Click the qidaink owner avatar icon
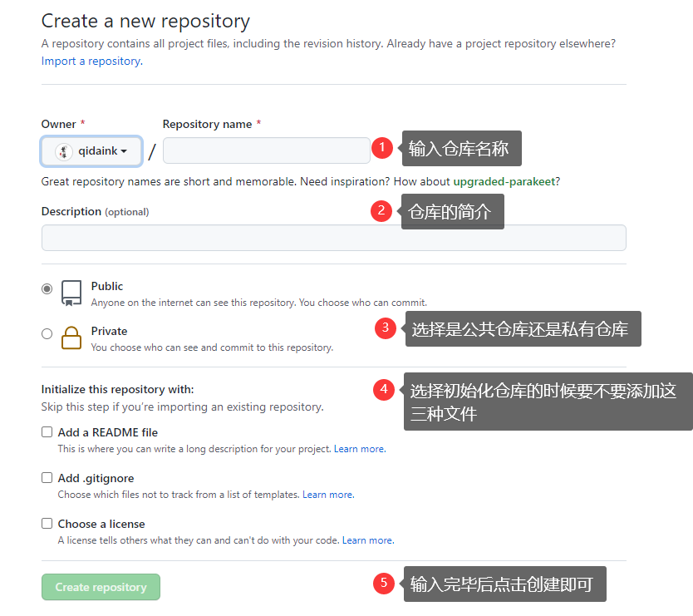Screen dimensions: 693x616 click(64, 151)
